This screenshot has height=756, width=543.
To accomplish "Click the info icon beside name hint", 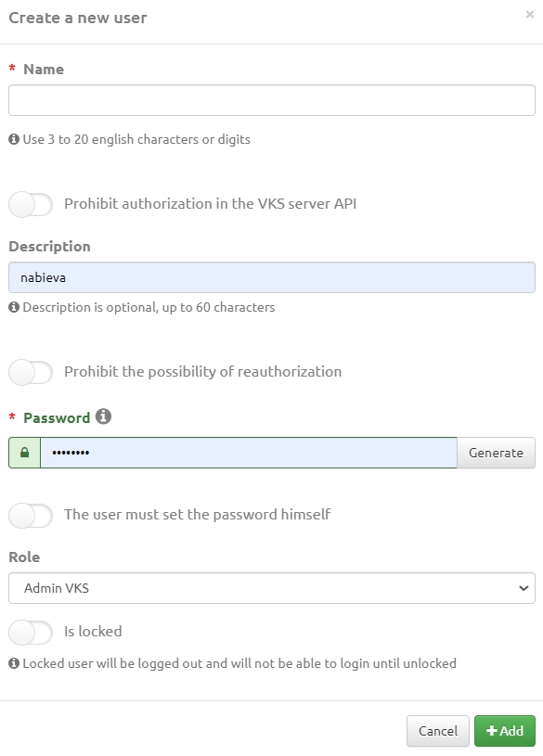I will click(x=14, y=139).
